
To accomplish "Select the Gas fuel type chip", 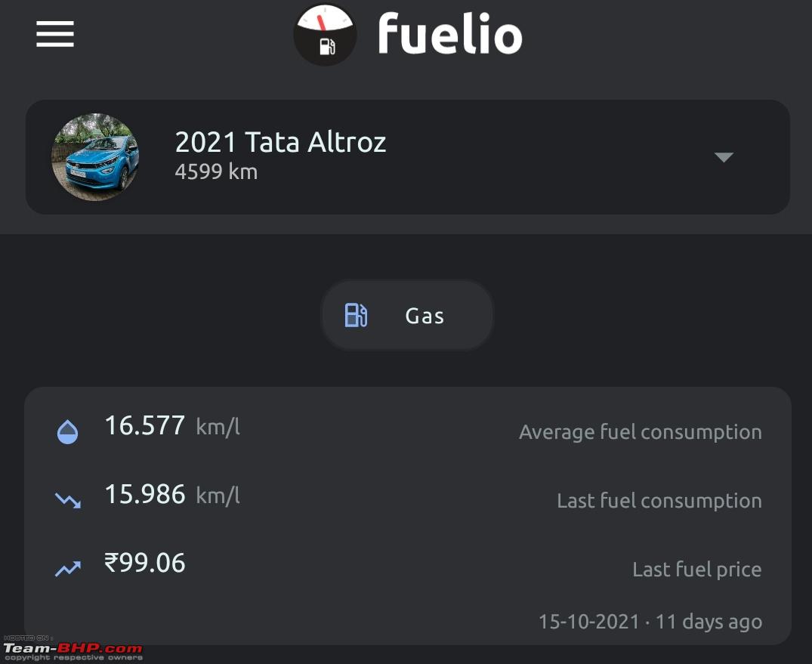I will tap(408, 315).
